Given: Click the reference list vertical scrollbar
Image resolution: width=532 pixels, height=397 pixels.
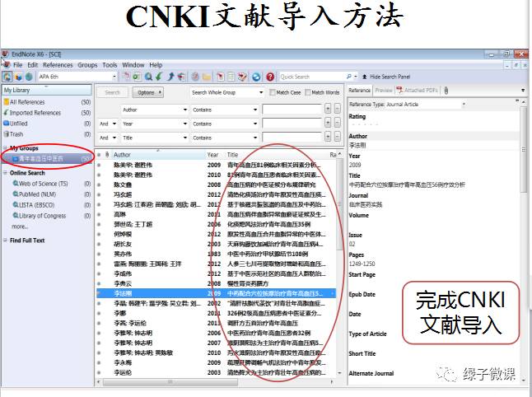Looking at the screenshot, I should (339, 204).
